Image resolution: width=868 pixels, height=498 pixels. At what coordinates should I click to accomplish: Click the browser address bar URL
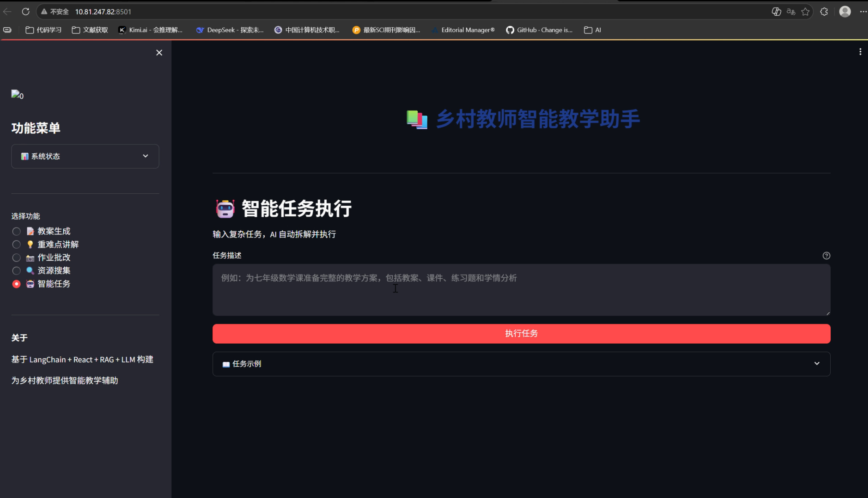(103, 12)
